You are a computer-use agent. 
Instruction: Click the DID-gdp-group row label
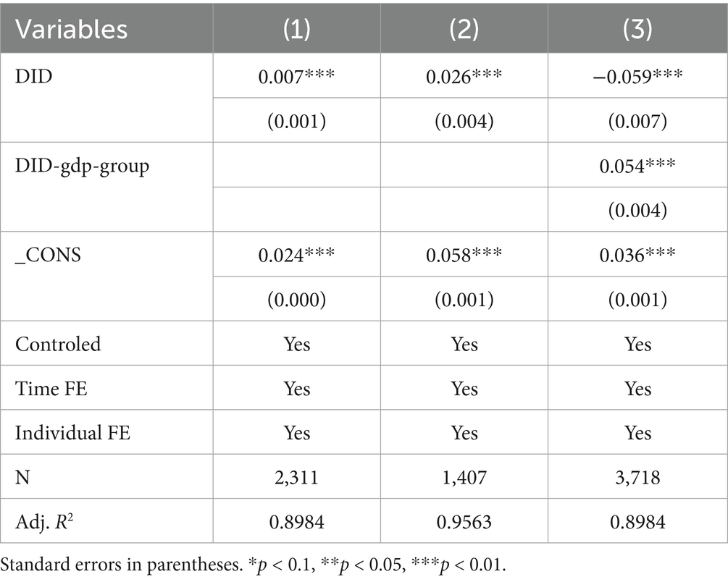pyautogui.click(x=83, y=166)
